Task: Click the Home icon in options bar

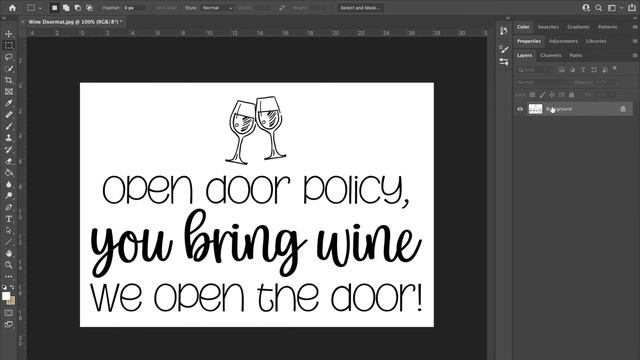Action: 13,8
